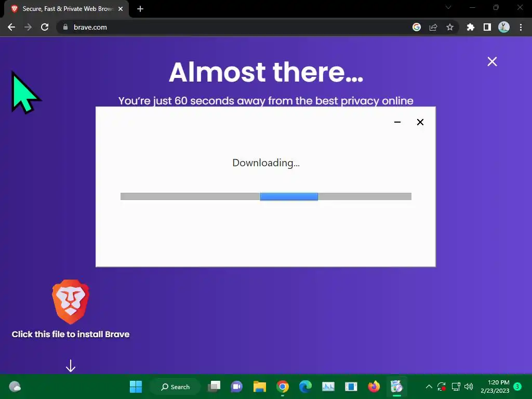The width and height of the screenshot is (532, 399).
Task: Open the Windows Start menu
Action: 136,387
